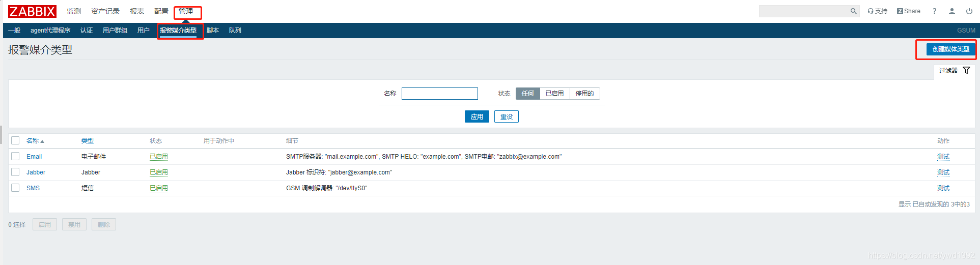The image size is (980, 265).
Task: Click the 短信 type cell
Action: pyautogui.click(x=88, y=188)
